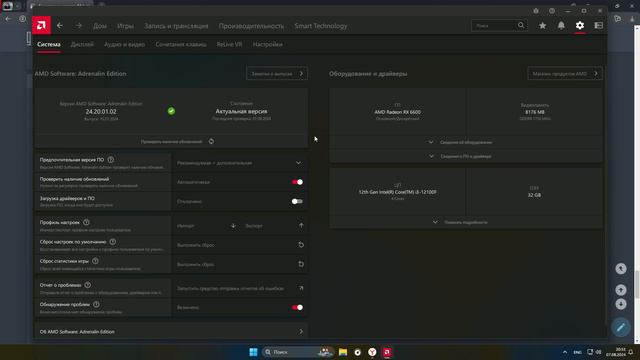This screenshot has height=360, width=640.
Task: Open preferred software version dropdown
Action: (x=240, y=163)
